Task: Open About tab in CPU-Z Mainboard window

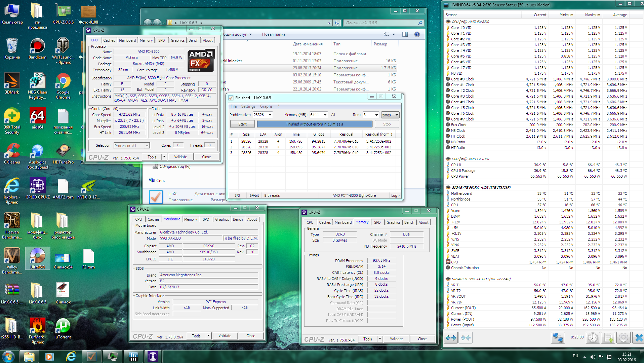Action: 252,219
